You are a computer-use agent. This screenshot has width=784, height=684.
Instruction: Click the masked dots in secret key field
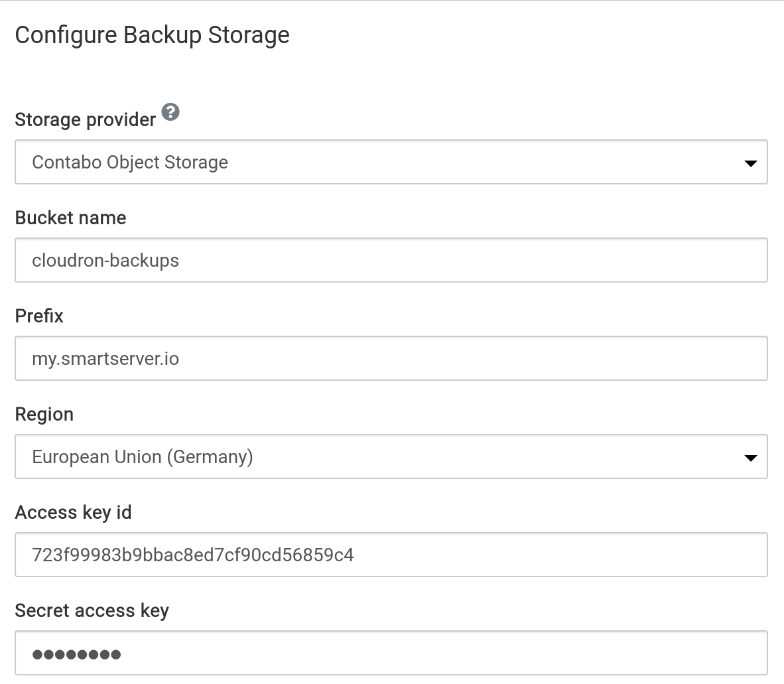click(76, 654)
